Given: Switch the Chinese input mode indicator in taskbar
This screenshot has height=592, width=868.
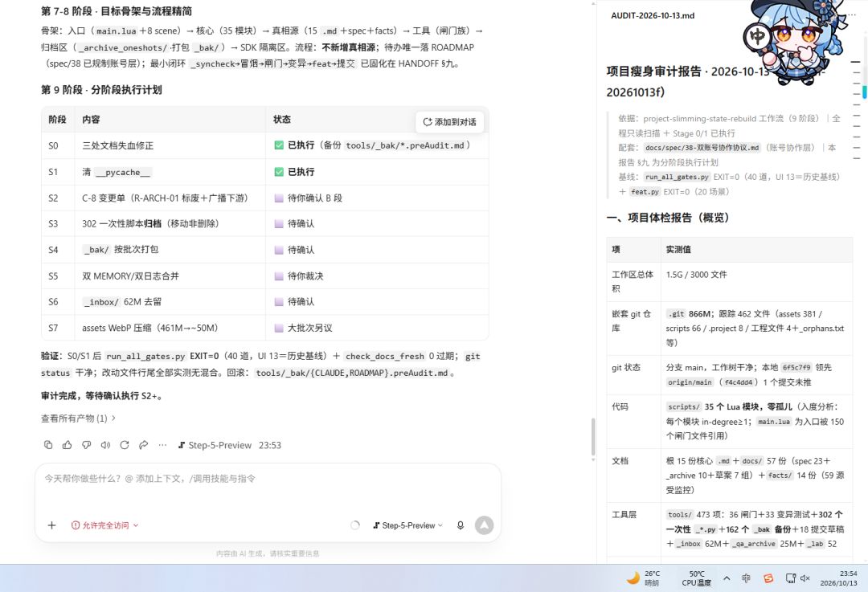Looking at the screenshot, I should click(x=746, y=578).
